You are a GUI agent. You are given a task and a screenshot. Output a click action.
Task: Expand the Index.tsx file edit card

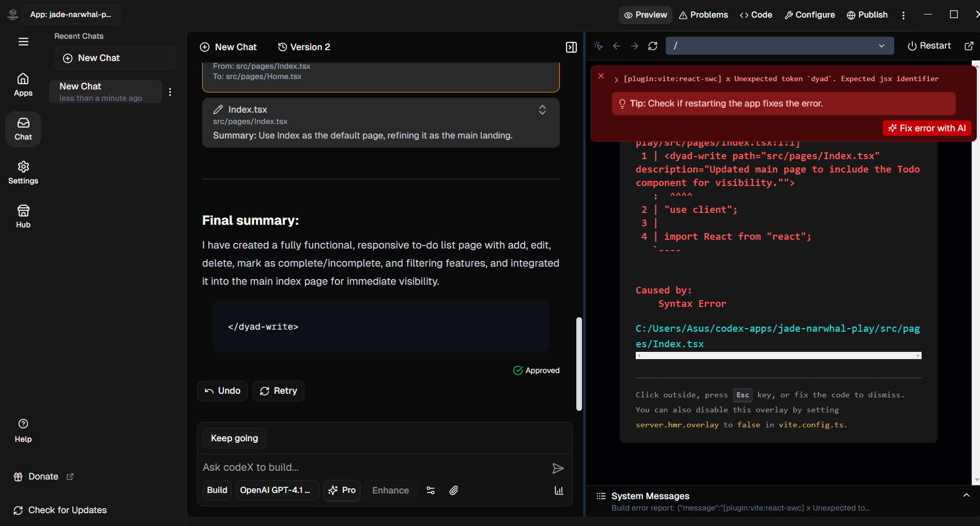[542, 110]
